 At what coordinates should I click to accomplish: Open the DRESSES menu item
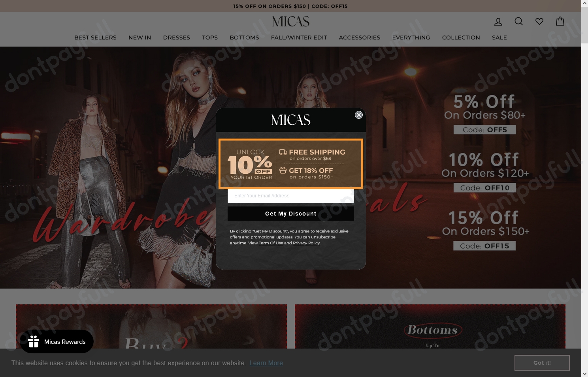coord(176,38)
